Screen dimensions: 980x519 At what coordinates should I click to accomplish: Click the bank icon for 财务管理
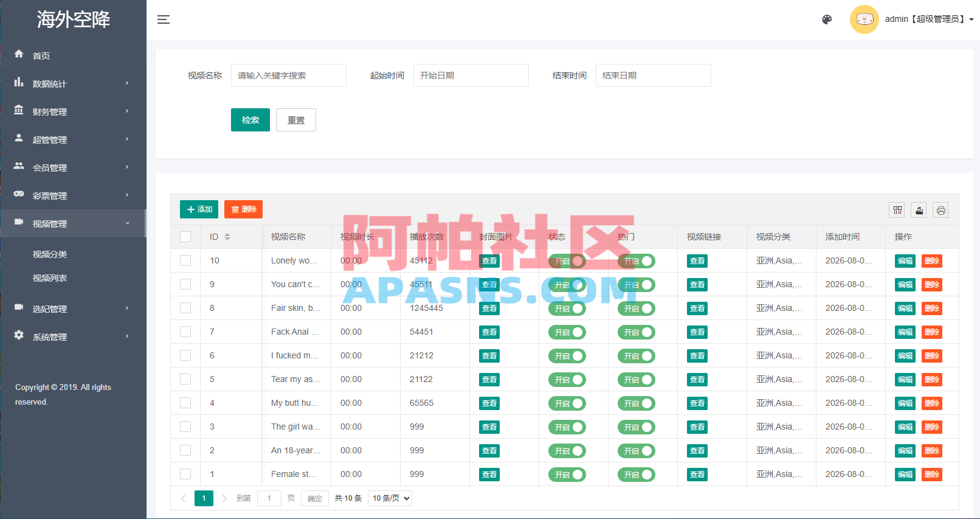[19, 110]
